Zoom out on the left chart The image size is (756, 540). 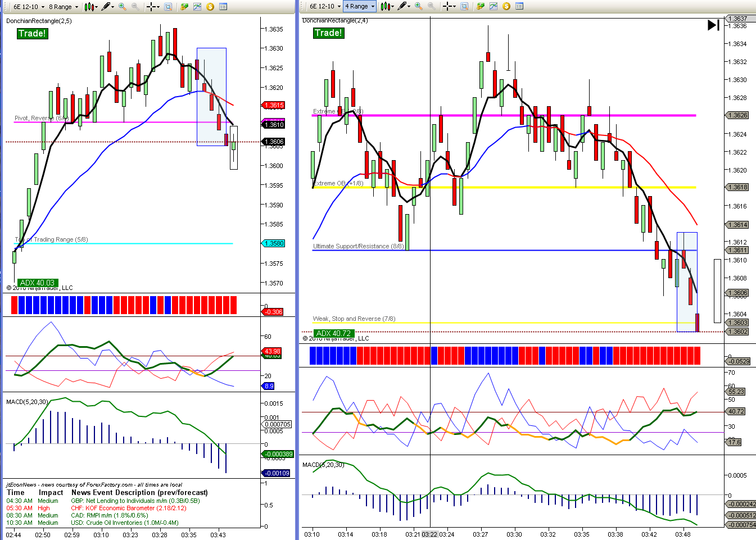coord(135,7)
